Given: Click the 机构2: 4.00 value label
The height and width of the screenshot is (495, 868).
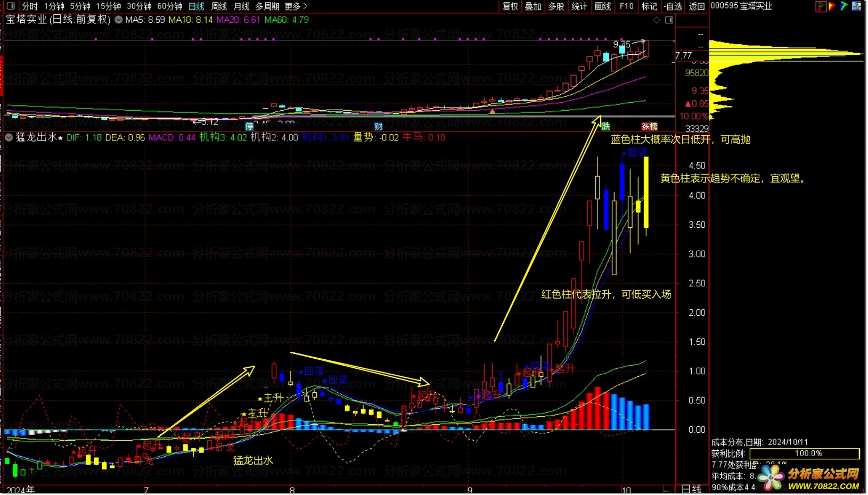Looking at the screenshot, I should pyautogui.click(x=274, y=137).
